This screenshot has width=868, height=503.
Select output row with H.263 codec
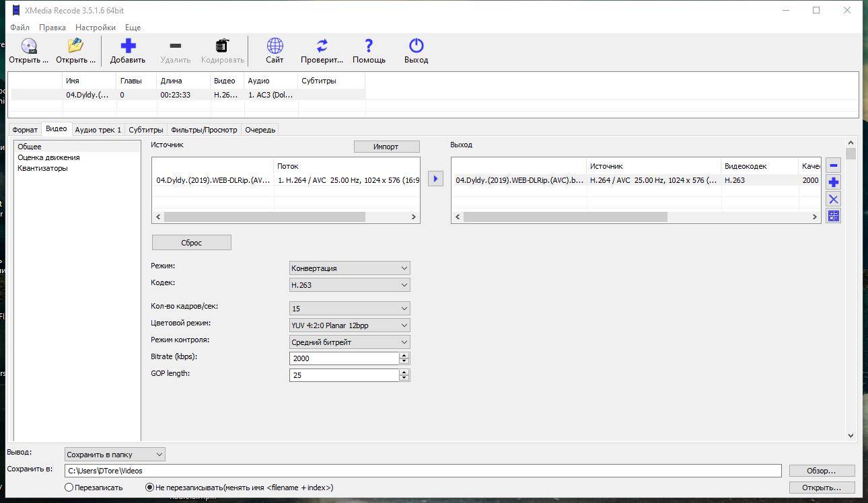click(636, 180)
